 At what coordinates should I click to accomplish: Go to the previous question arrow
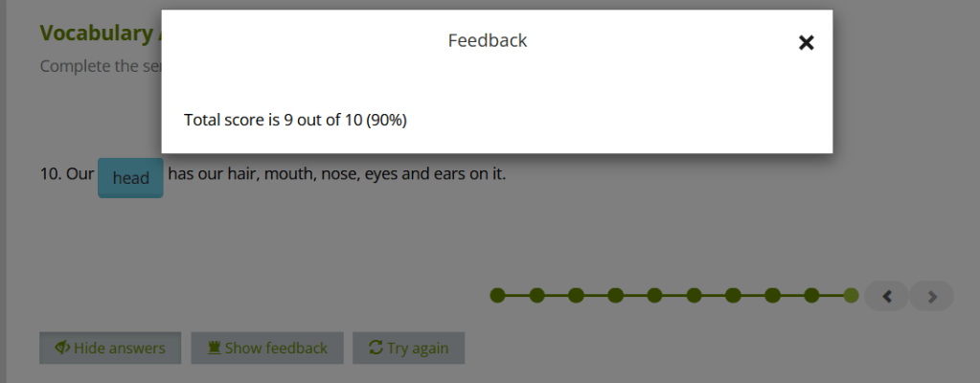887,296
